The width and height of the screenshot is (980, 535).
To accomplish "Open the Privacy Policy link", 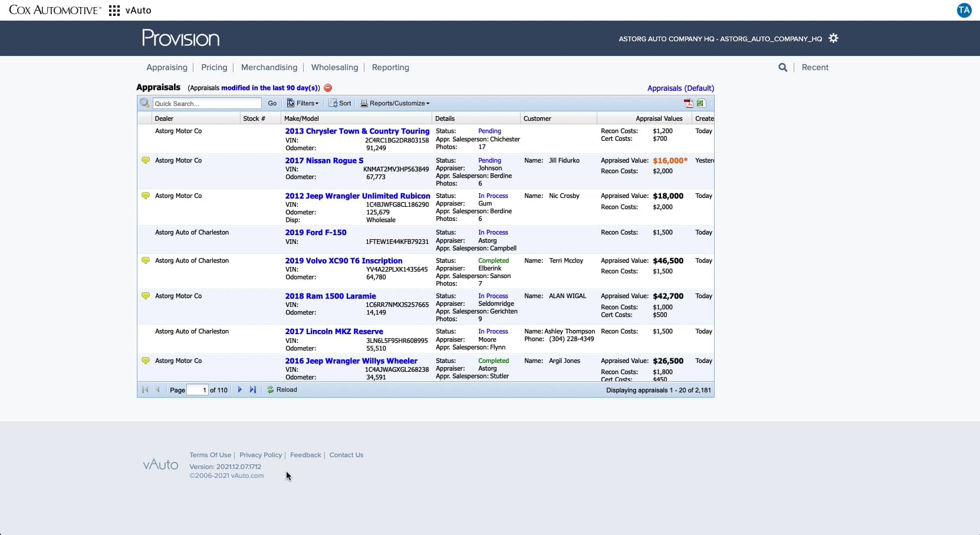I will pos(261,455).
